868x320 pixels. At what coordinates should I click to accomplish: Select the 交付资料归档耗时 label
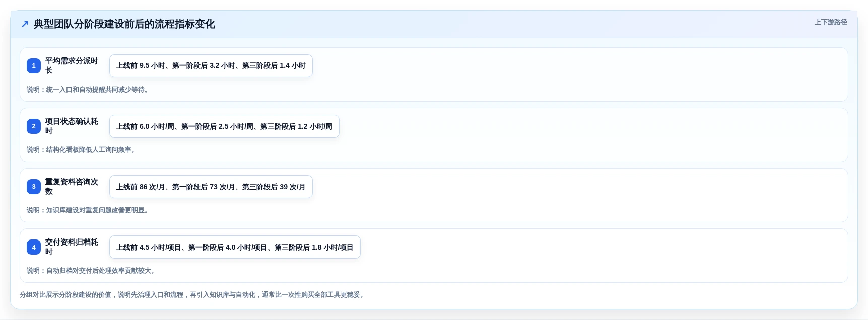coord(72,247)
